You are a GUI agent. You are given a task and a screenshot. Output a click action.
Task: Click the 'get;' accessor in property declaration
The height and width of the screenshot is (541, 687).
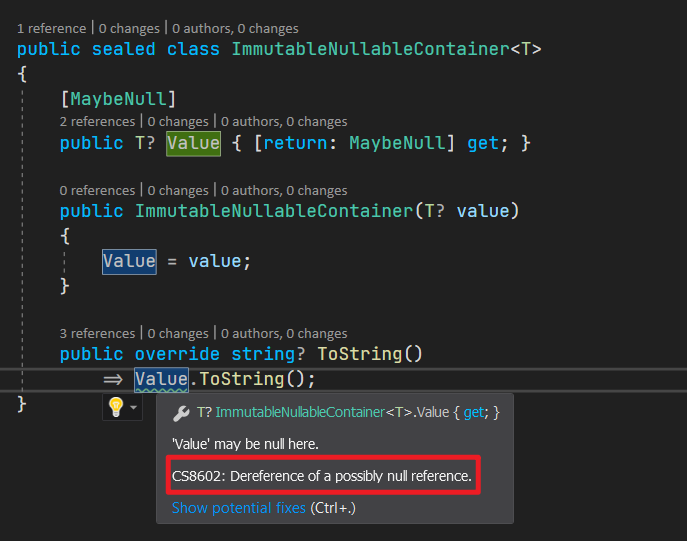(488, 143)
